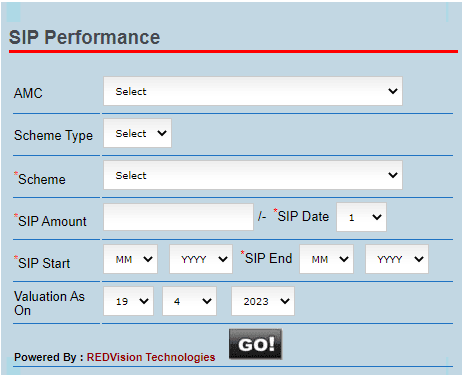
Task: Click the Powered By text
Action: coord(49,357)
